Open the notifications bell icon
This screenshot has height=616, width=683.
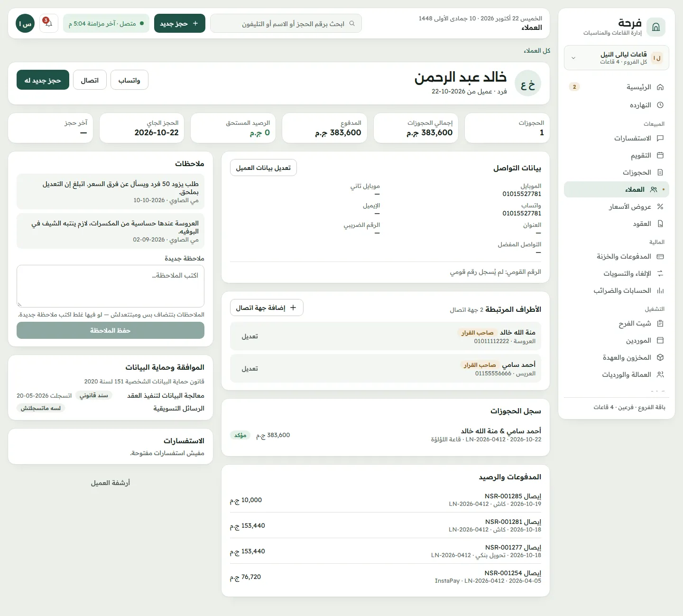(x=49, y=23)
